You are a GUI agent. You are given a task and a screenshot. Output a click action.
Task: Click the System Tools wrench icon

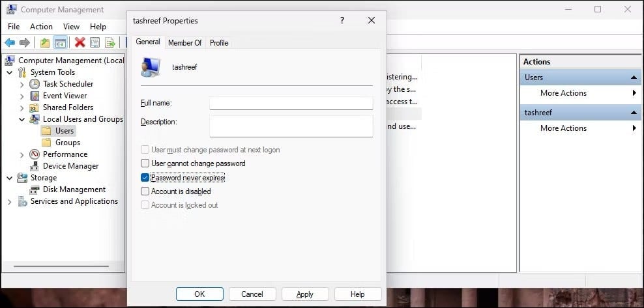[22, 72]
